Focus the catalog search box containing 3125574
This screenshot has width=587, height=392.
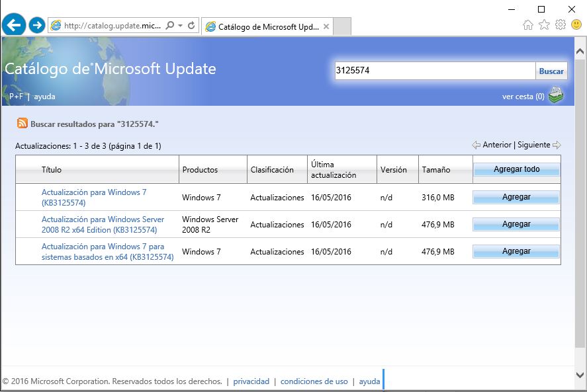click(435, 70)
